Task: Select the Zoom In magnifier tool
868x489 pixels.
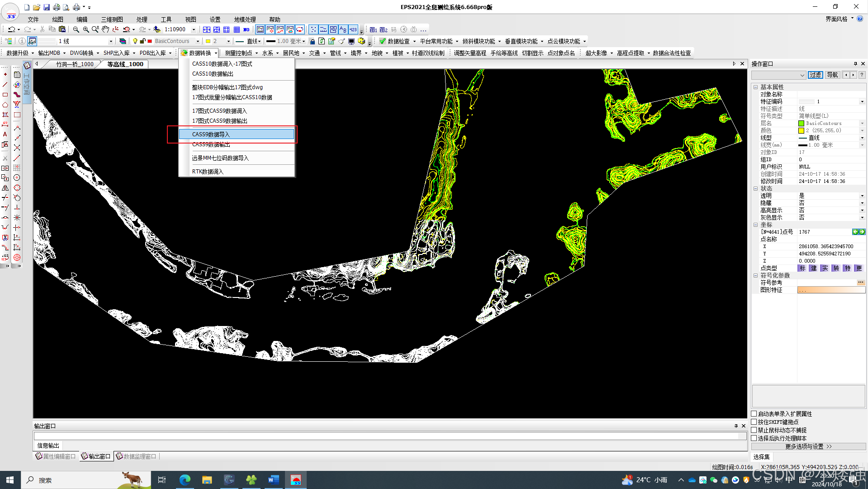Action: pos(85,29)
